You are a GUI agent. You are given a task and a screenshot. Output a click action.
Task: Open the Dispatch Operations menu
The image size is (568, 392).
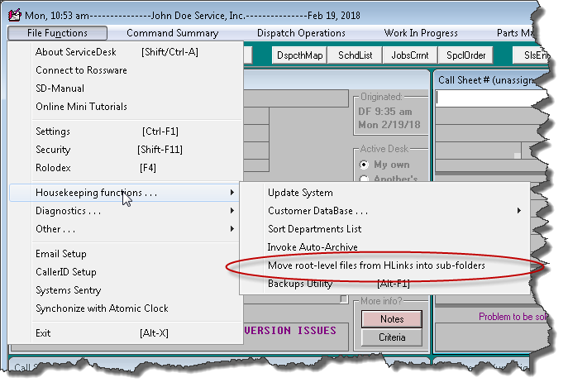[300, 33]
